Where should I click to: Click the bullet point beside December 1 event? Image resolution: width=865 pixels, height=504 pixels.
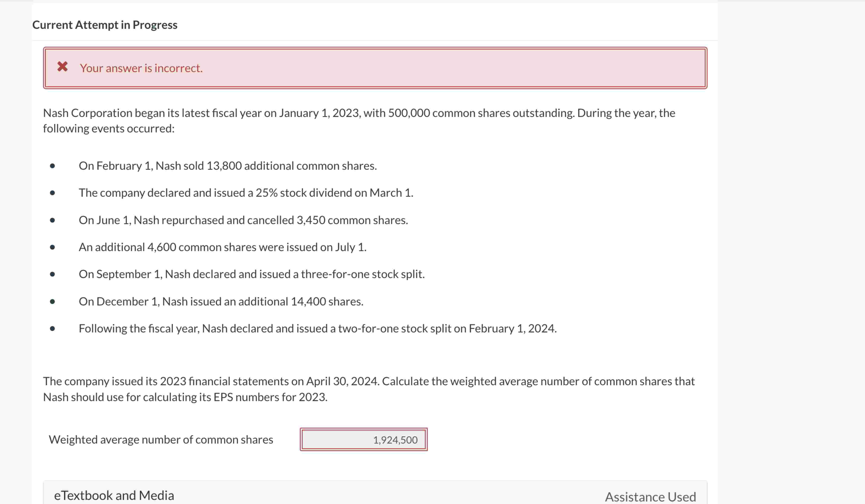[52, 302]
